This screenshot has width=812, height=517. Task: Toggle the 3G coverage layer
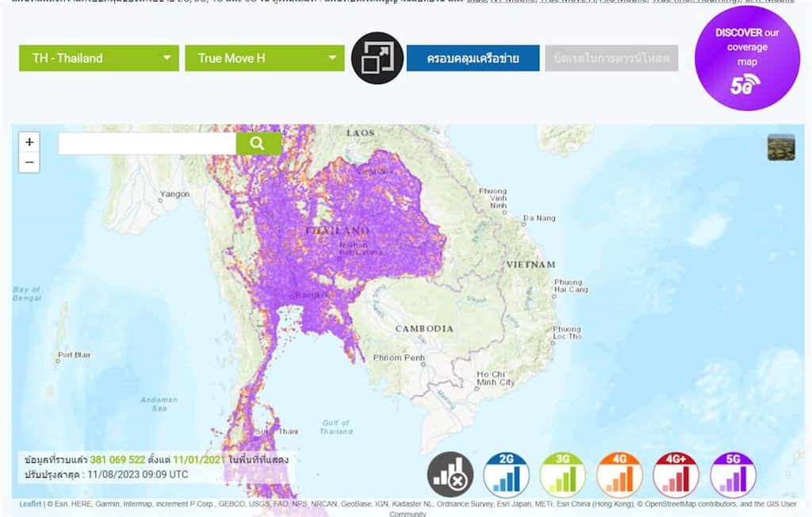click(563, 474)
